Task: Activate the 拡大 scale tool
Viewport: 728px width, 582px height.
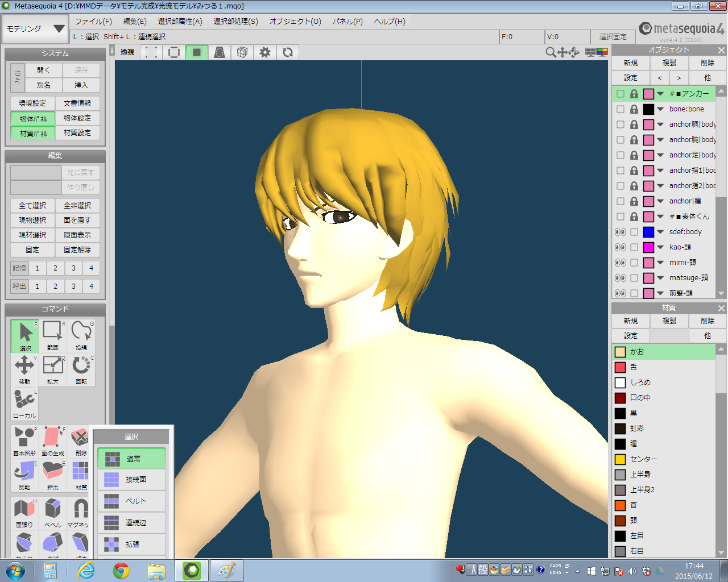Action: pyautogui.click(x=53, y=370)
